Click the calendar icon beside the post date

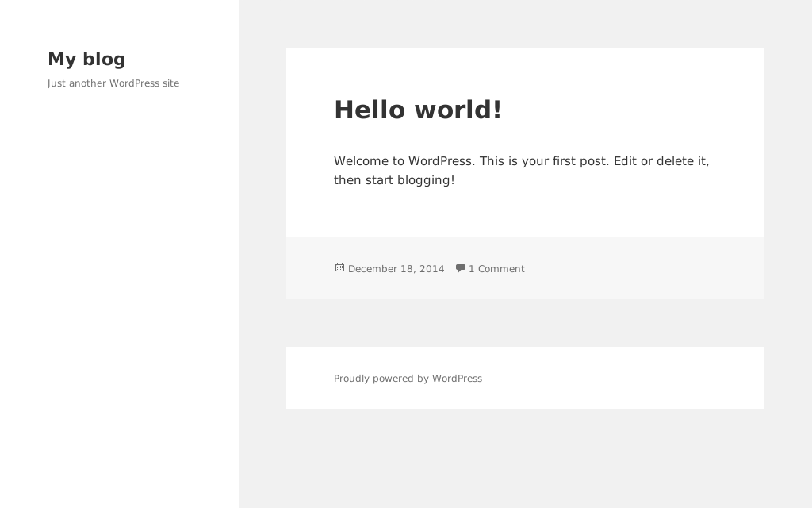coord(339,268)
